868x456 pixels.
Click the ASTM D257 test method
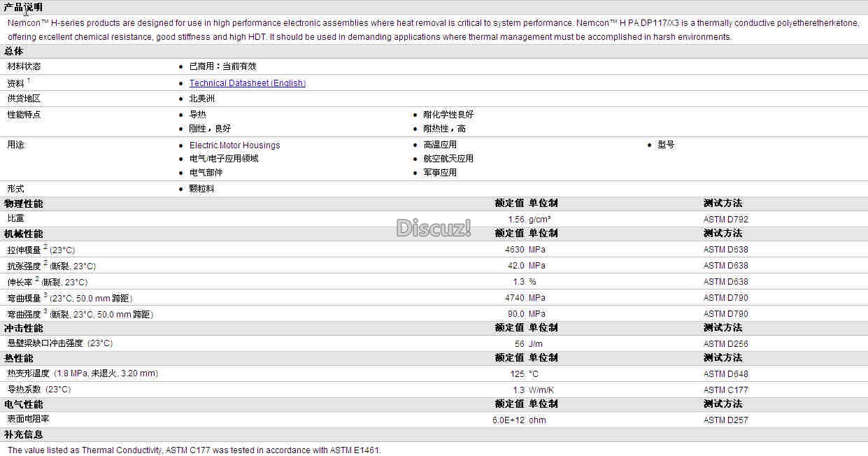[x=726, y=420]
